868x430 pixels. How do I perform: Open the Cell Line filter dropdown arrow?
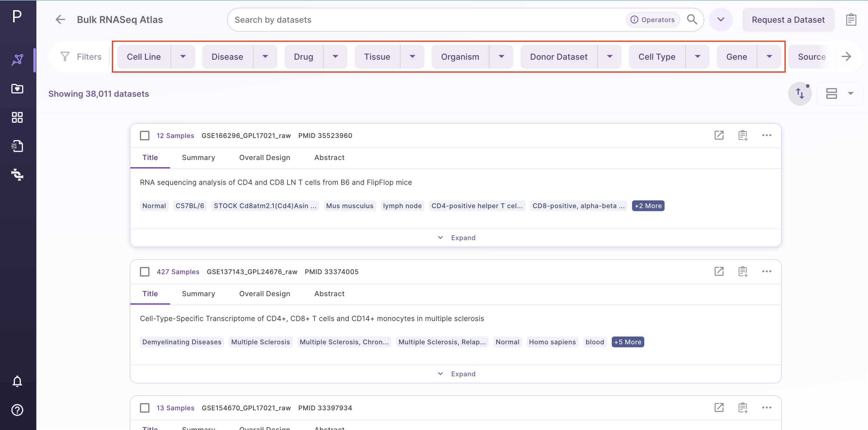pyautogui.click(x=183, y=57)
